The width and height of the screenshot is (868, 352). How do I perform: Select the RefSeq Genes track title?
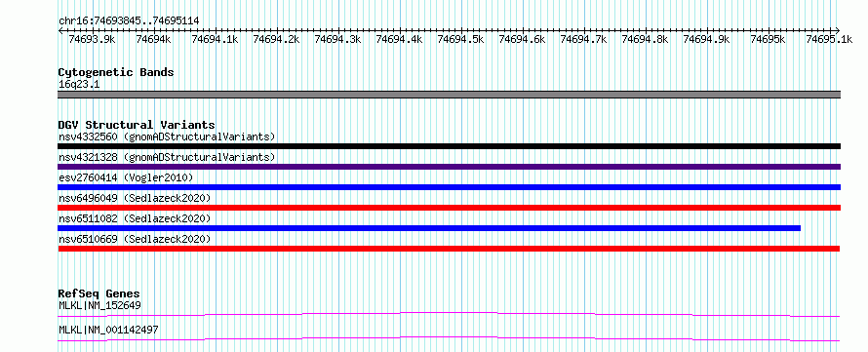99,293
